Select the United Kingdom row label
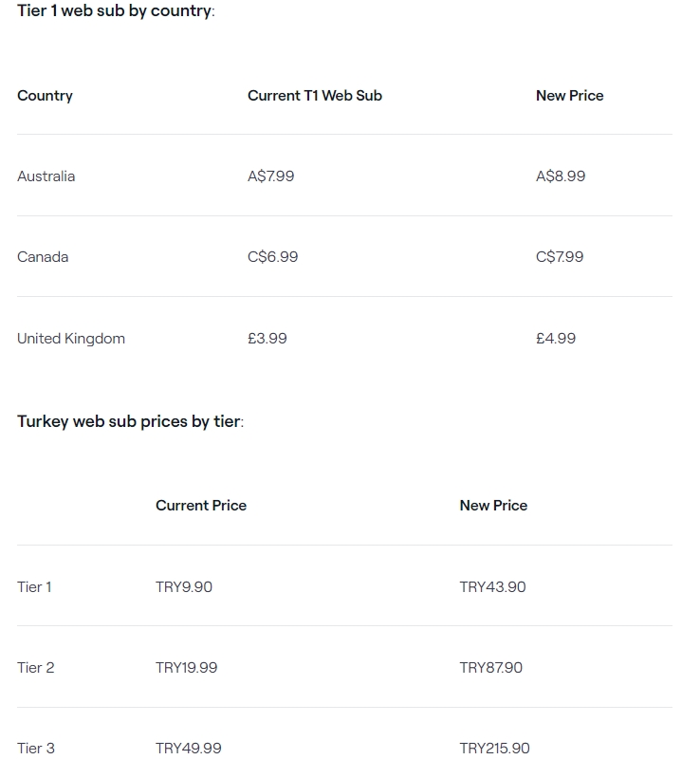The width and height of the screenshot is (700, 778). [71, 339]
